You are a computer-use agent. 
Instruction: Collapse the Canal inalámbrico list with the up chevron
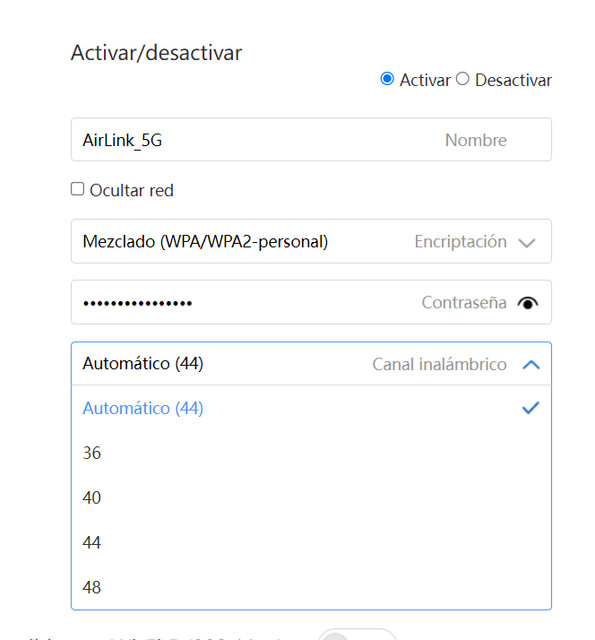click(x=531, y=364)
